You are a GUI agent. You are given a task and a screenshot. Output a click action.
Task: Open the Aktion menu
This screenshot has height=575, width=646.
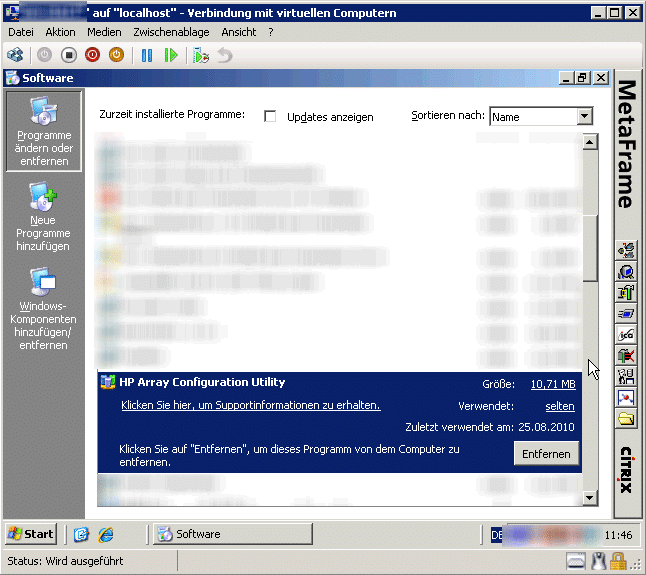pyautogui.click(x=60, y=32)
